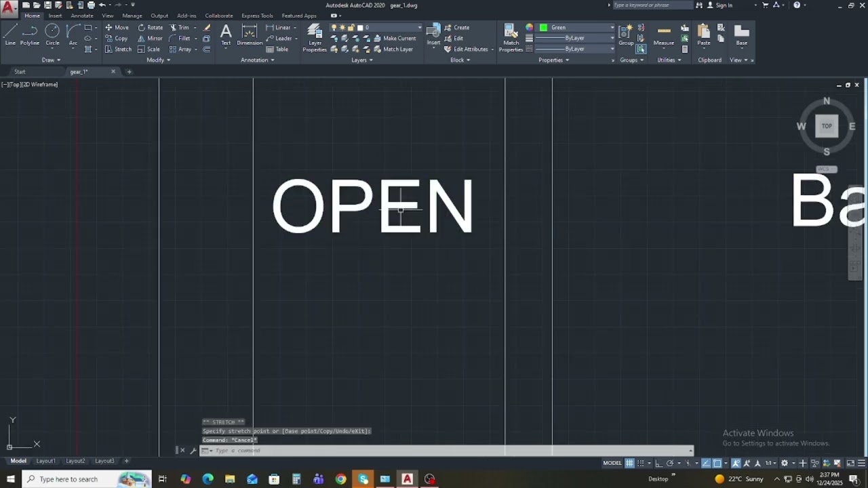Image resolution: width=868 pixels, height=488 pixels.
Task: Click the Paste clipboard tool
Action: pos(704,35)
